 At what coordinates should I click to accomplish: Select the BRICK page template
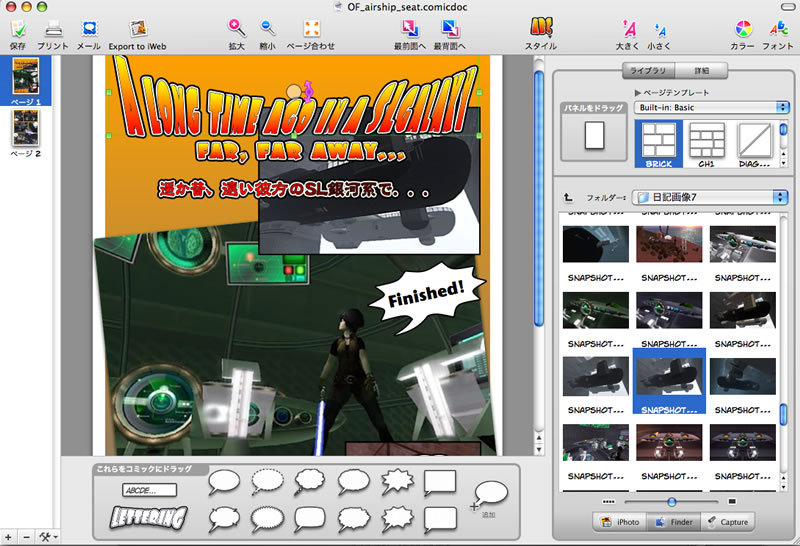point(659,144)
